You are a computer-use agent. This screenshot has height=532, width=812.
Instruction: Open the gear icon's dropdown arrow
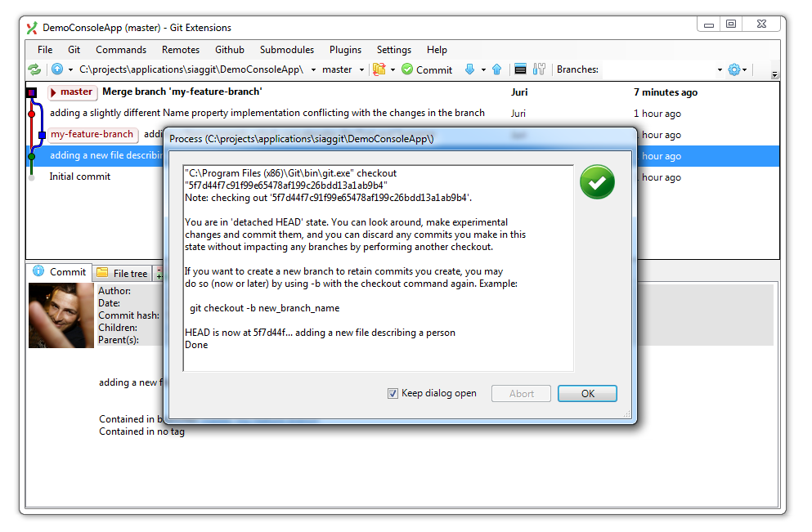click(x=745, y=69)
